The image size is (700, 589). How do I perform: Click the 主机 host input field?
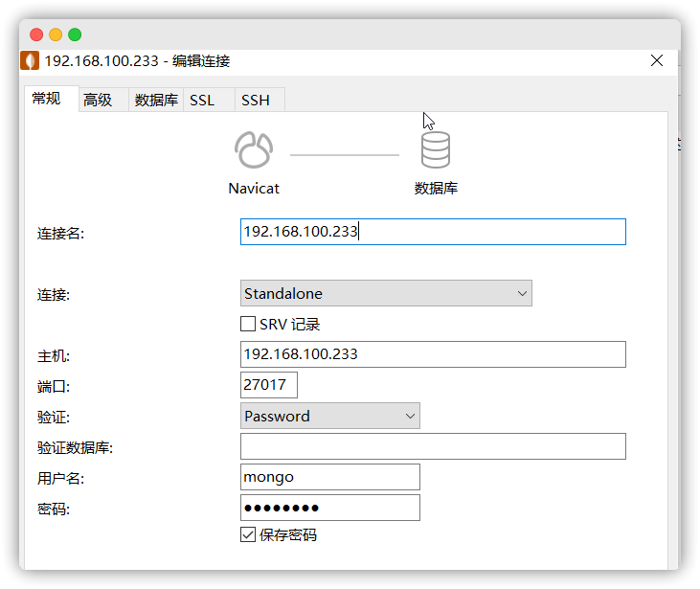pos(433,354)
